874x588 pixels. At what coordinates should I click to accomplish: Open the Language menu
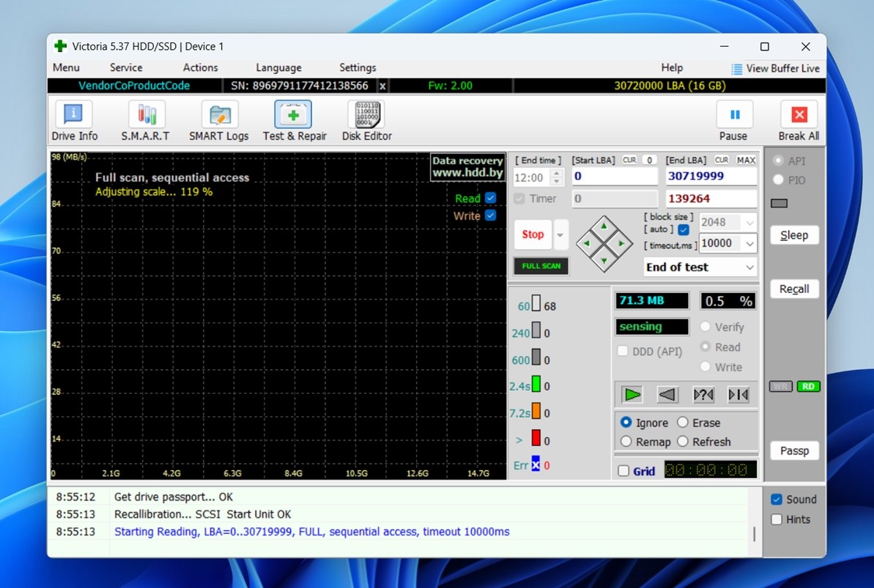(x=278, y=67)
